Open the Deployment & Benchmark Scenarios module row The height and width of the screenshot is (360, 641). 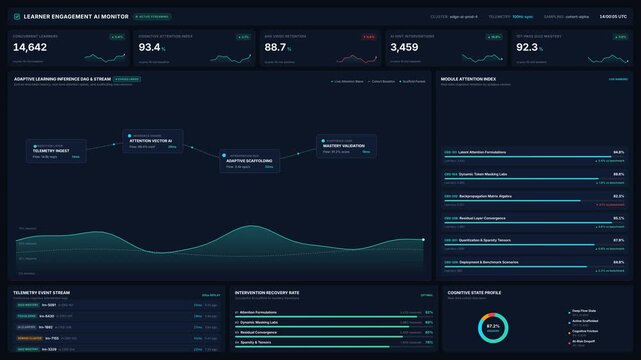pyautogui.click(x=534, y=267)
